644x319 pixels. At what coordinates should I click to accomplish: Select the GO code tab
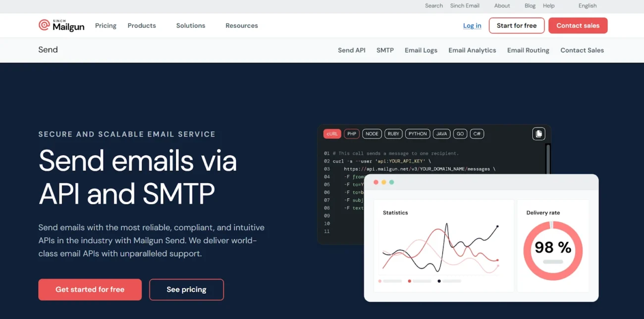(460, 134)
